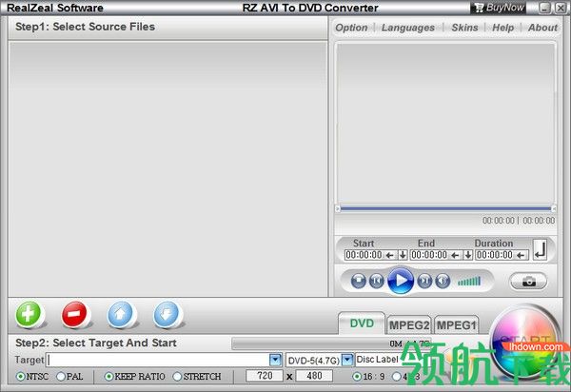
Task: Click the width field showing 720
Action: (265, 376)
